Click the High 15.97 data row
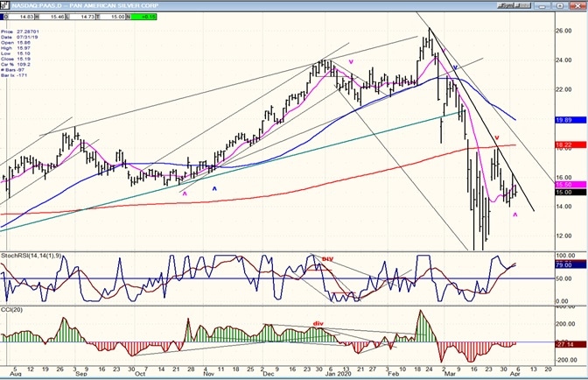This screenshot has width=588, height=380. [16, 48]
